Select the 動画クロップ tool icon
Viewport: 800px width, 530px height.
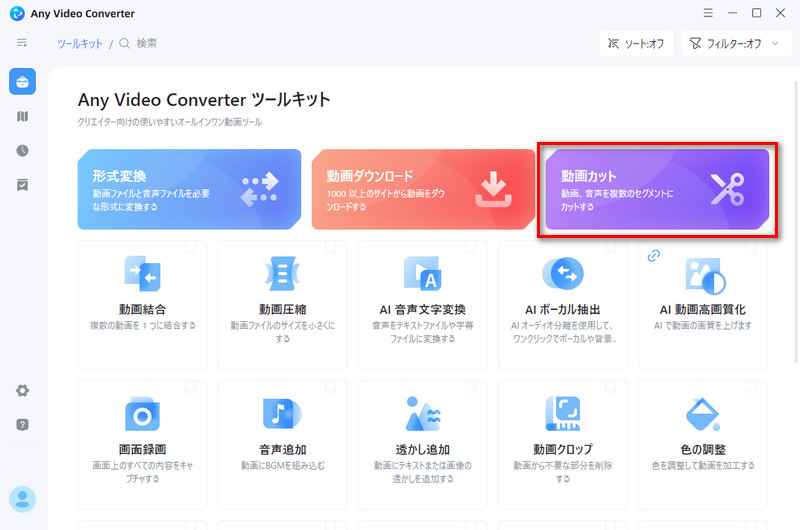pyautogui.click(x=563, y=414)
